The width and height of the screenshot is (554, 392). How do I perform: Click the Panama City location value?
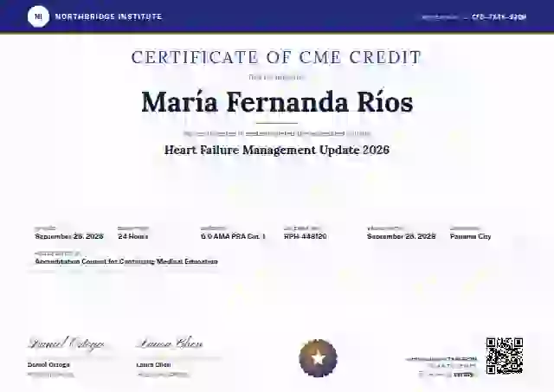click(x=471, y=236)
